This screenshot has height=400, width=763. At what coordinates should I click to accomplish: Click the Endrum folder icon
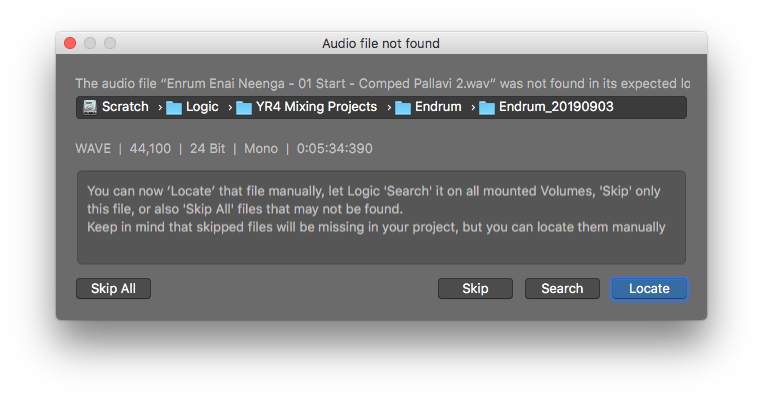tap(403, 108)
